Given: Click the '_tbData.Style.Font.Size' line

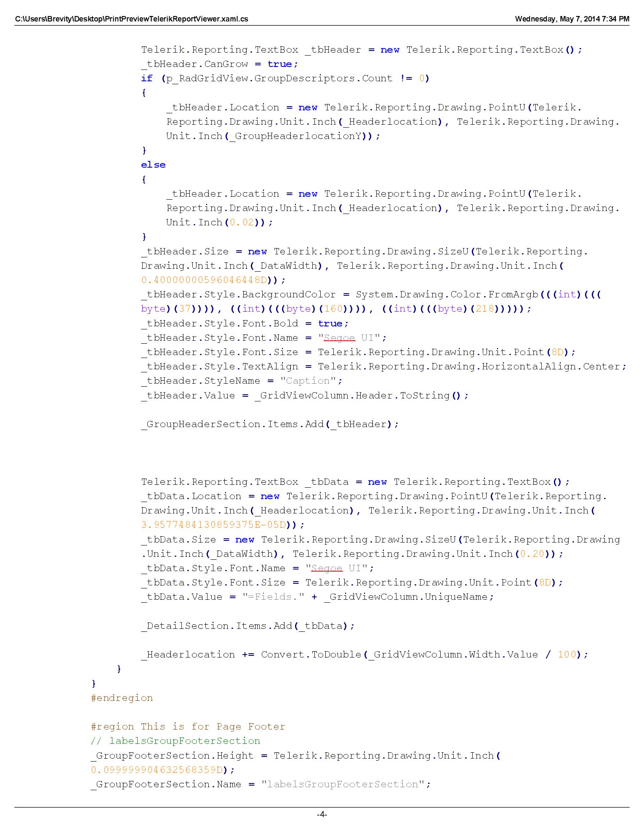Looking at the screenshot, I should click(352, 583).
